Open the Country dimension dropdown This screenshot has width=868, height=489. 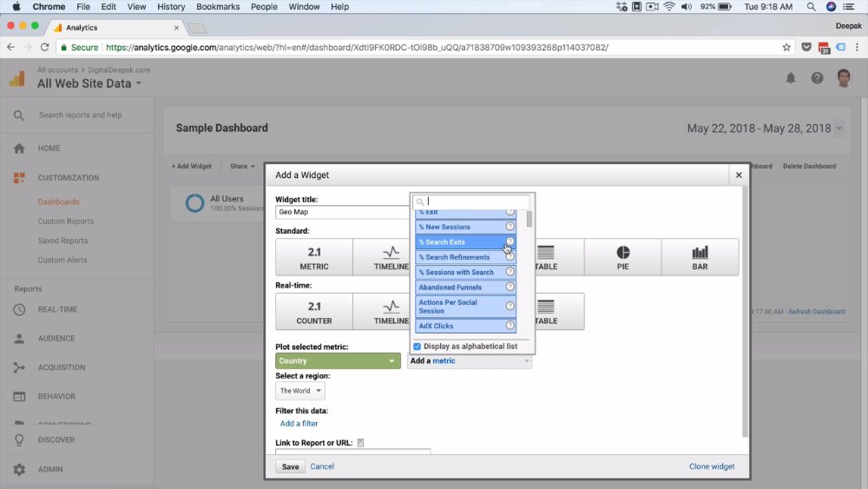(338, 360)
